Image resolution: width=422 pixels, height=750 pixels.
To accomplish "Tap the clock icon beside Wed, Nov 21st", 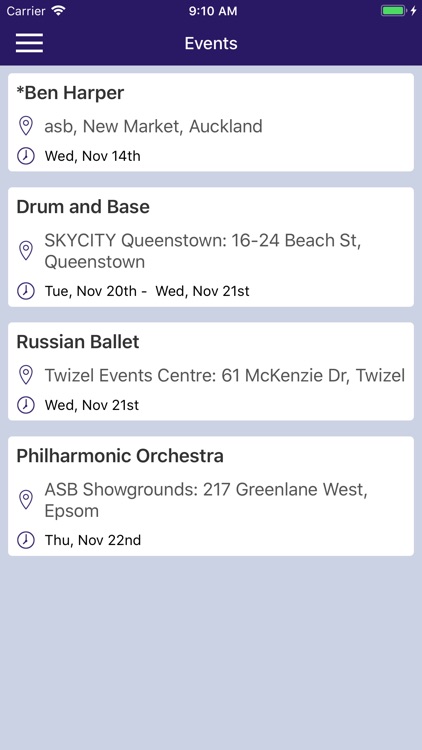I will pos(25,405).
